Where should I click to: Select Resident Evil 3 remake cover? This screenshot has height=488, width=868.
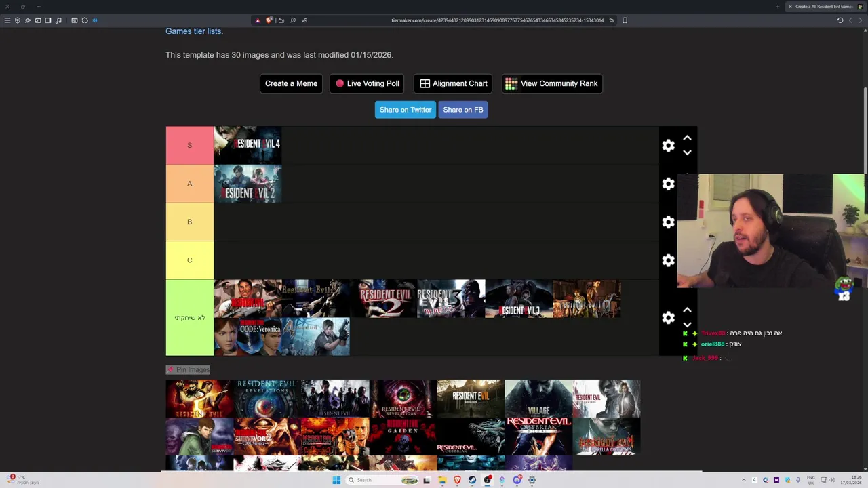519,298
